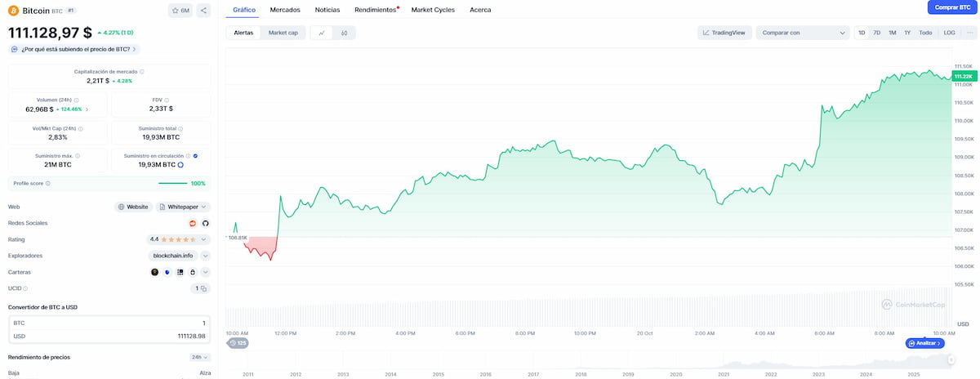
Task: Set chart range to 1M
Action: (x=893, y=33)
